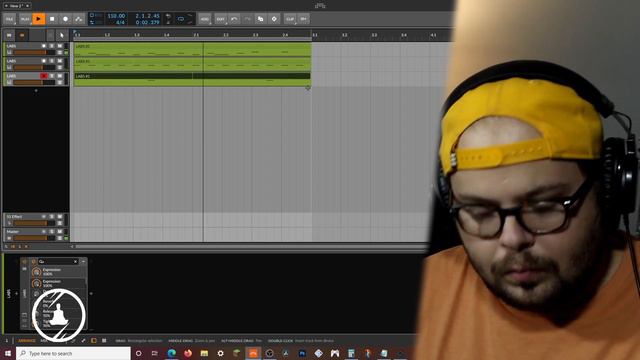Screen dimensions: 640x360
Task: Switch to the ARRANGE view tab
Action: (x=27, y=340)
